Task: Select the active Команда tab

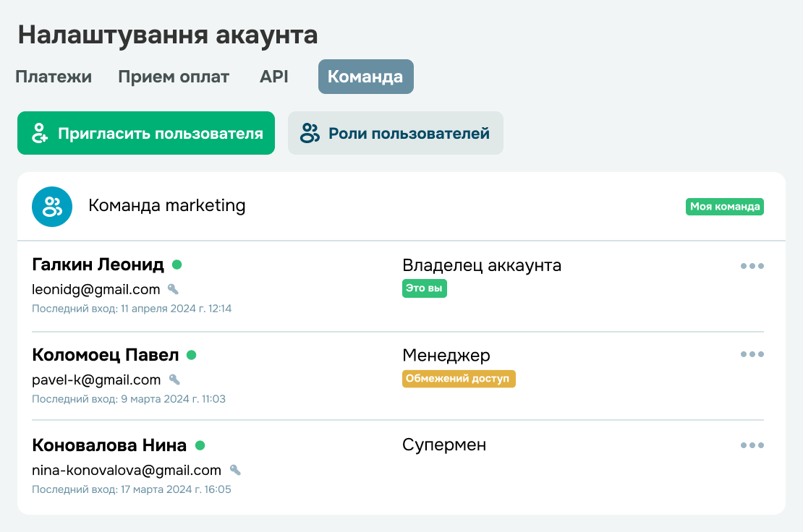Action: point(365,77)
